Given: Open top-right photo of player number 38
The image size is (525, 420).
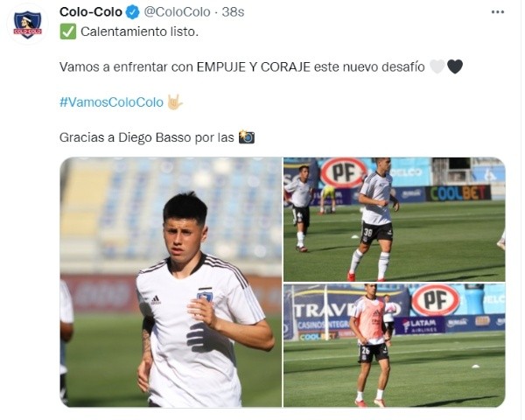Looking at the screenshot, I should pos(394,220).
